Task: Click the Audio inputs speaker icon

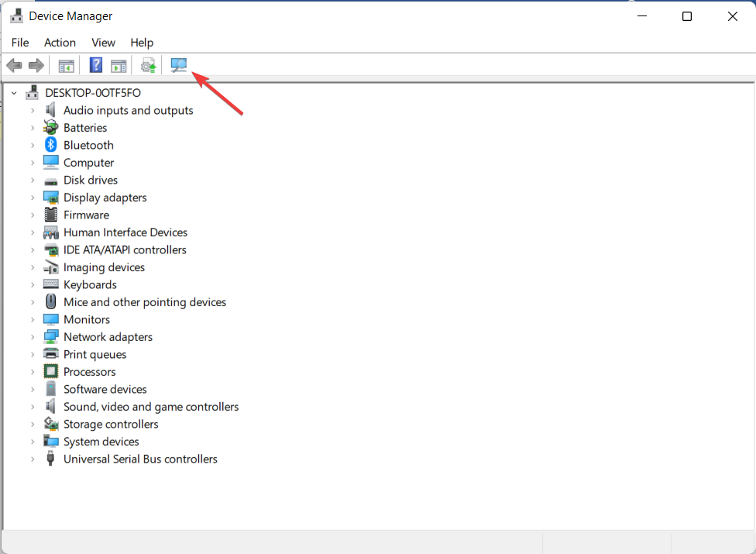Action: 50,110
